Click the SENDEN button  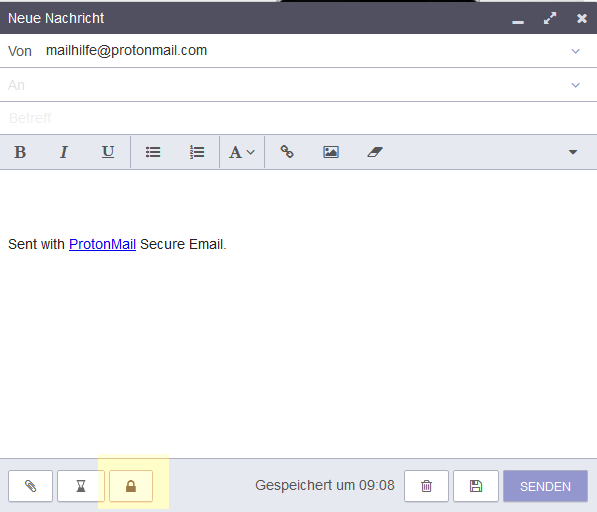pos(545,486)
